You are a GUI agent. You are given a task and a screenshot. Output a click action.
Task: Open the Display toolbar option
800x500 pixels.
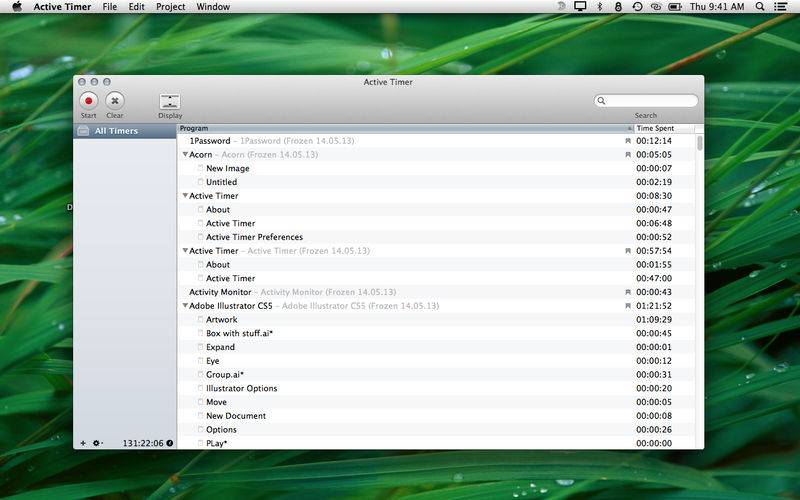170,102
